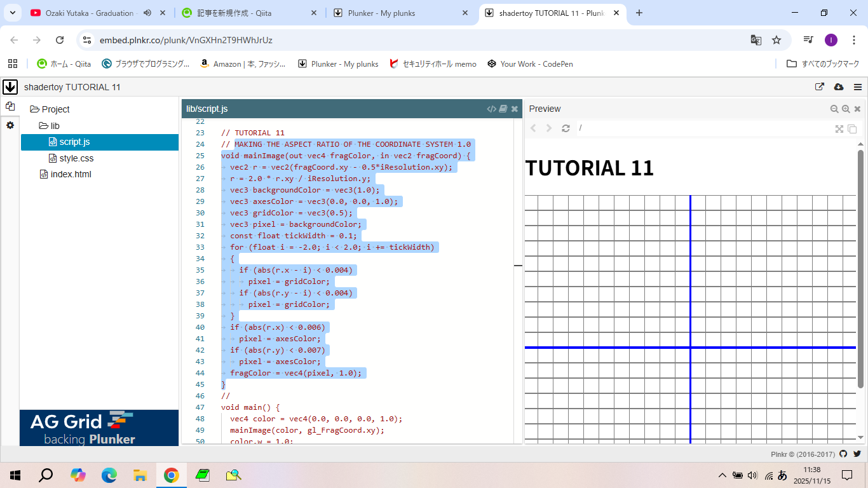The image size is (868, 488).
Task: Select script.js in file tree
Action: pyautogui.click(x=100, y=142)
